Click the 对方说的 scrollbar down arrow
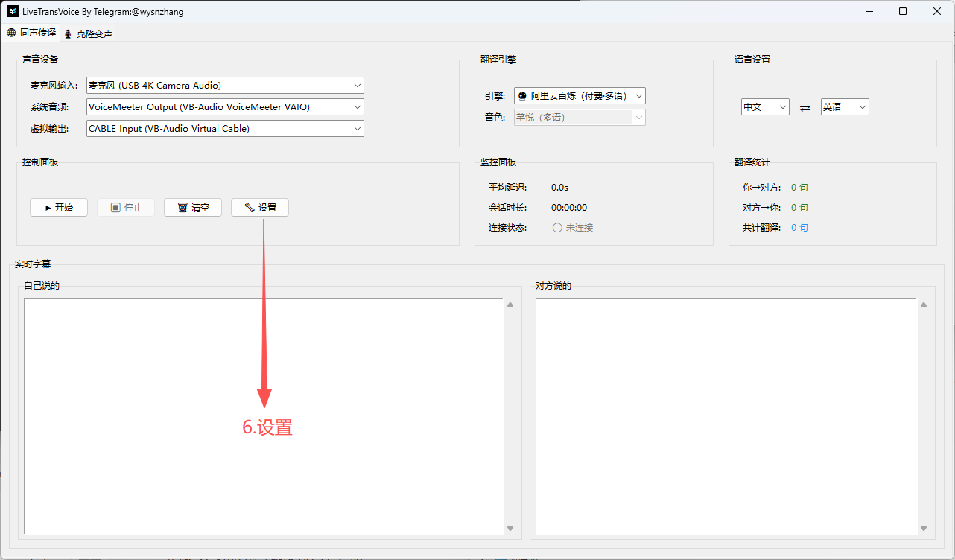 pos(923,528)
